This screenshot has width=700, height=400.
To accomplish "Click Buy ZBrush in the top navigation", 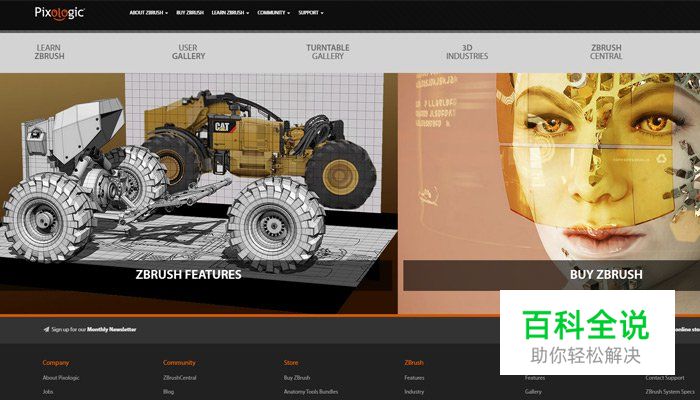I will (192, 14).
